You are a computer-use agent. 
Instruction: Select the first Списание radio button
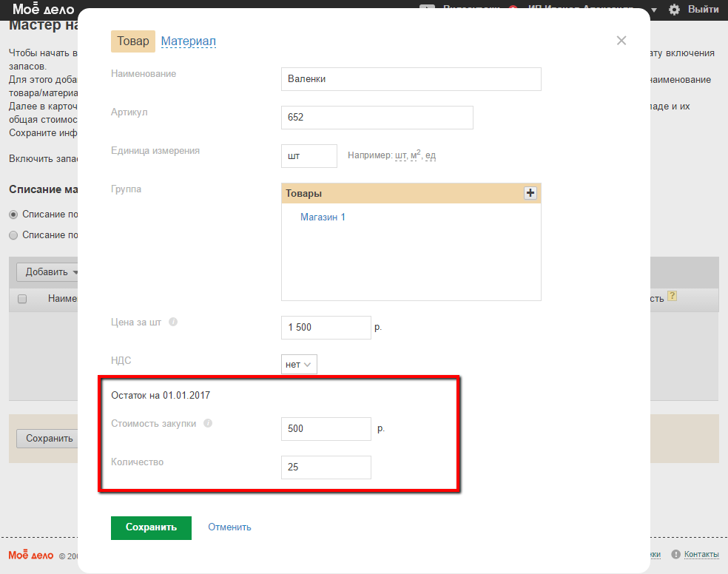pos(13,215)
